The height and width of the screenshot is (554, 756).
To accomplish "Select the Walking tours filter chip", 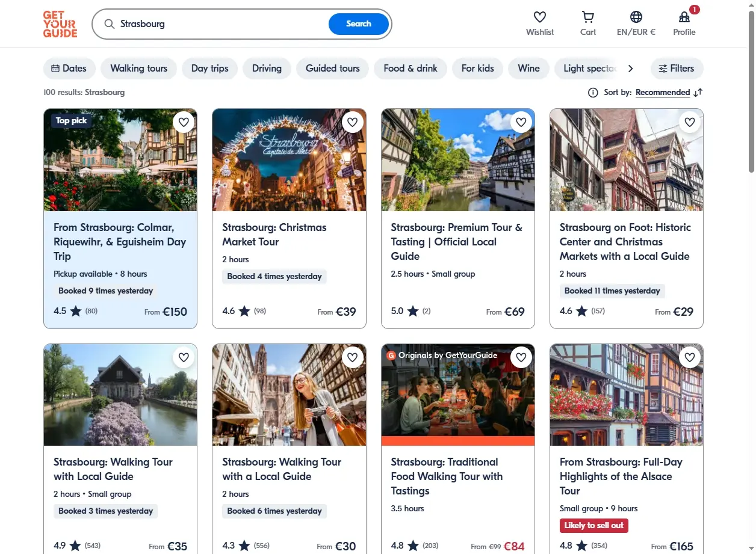I will 139,69.
